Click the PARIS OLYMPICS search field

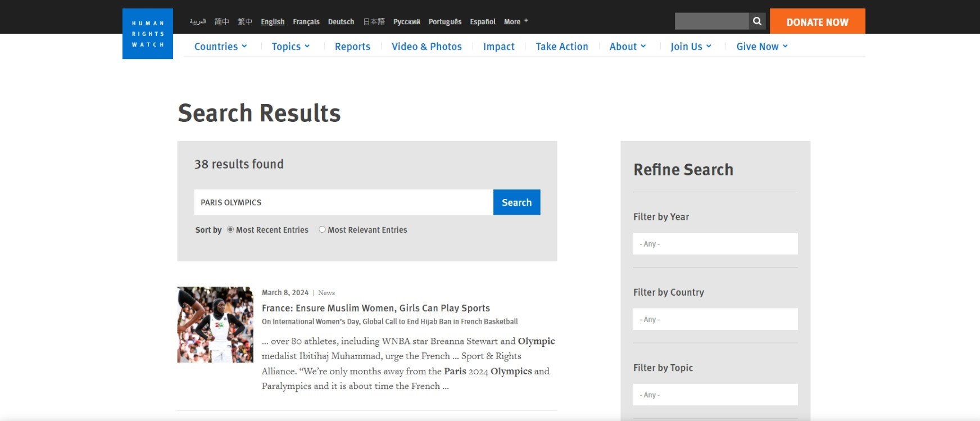[x=343, y=202]
